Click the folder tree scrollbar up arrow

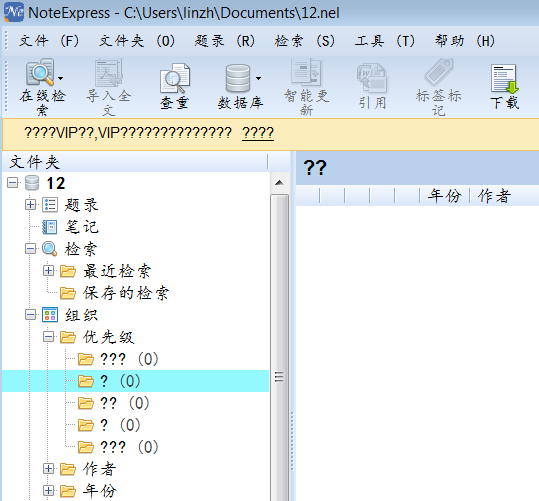[x=279, y=183]
